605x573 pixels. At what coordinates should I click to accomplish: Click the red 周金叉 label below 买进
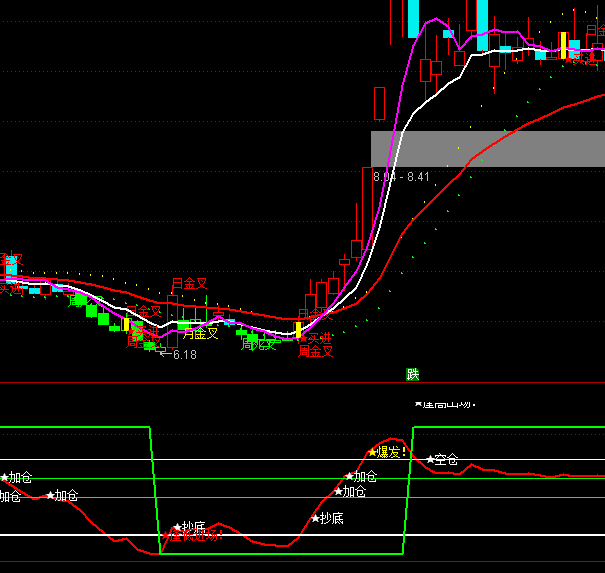point(316,351)
